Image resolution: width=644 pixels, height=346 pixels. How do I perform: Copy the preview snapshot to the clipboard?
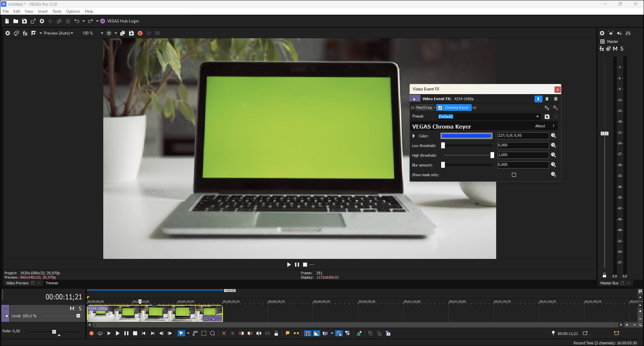click(122, 33)
